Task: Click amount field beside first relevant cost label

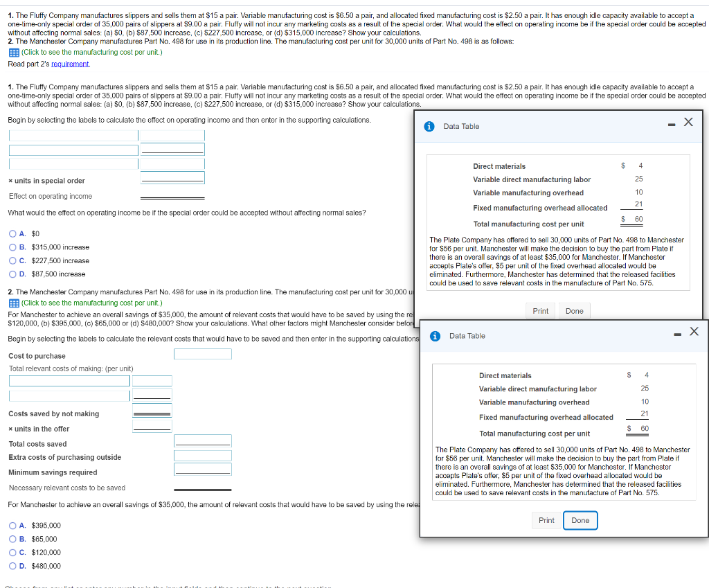Action: (152, 381)
